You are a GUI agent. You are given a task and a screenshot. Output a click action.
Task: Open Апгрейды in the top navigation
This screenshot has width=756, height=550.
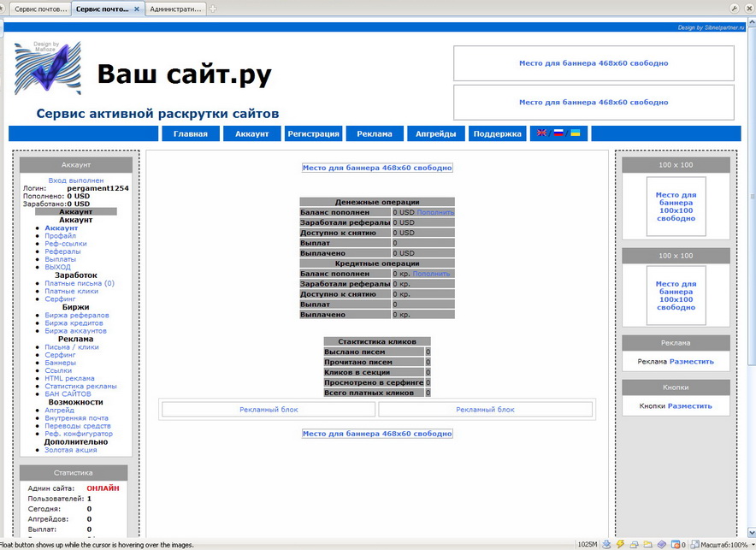tap(435, 133)
